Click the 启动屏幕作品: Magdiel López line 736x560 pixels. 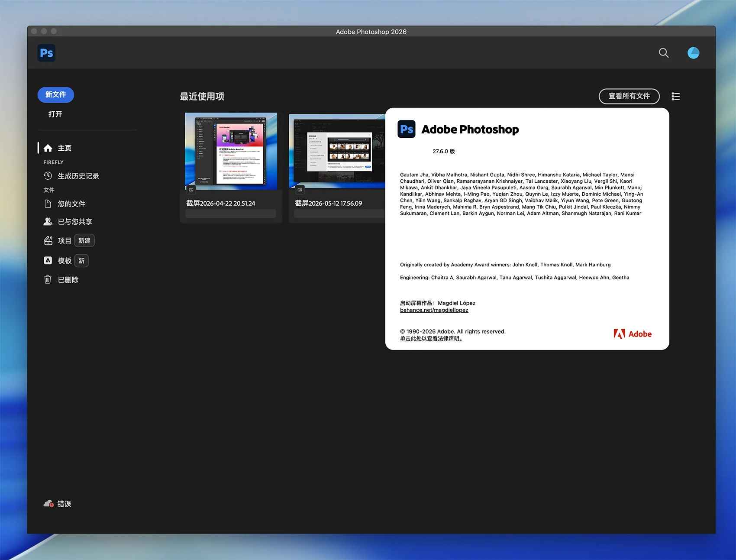tap(438, 303)
